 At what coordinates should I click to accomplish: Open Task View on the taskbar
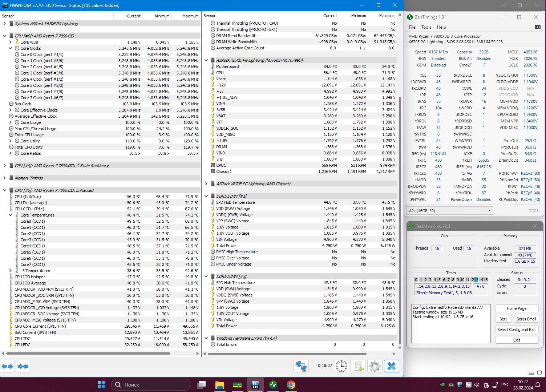pyautogui.click(x=201, y=384)
